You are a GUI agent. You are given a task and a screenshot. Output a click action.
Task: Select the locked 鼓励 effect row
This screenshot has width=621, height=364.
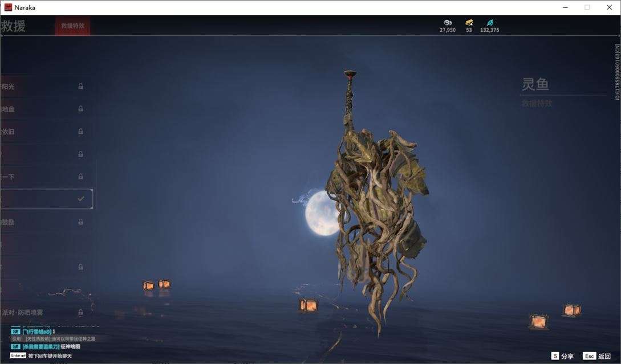coord(46,222)
